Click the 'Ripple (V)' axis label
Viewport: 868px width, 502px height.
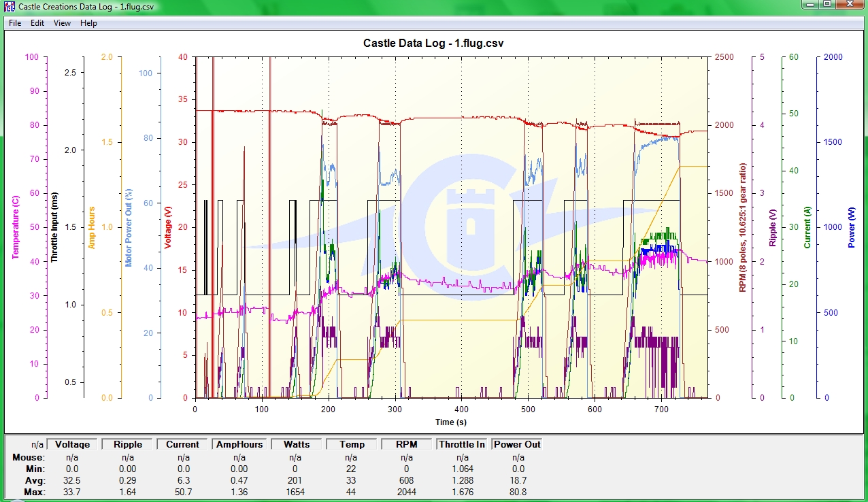pos(772,227)
